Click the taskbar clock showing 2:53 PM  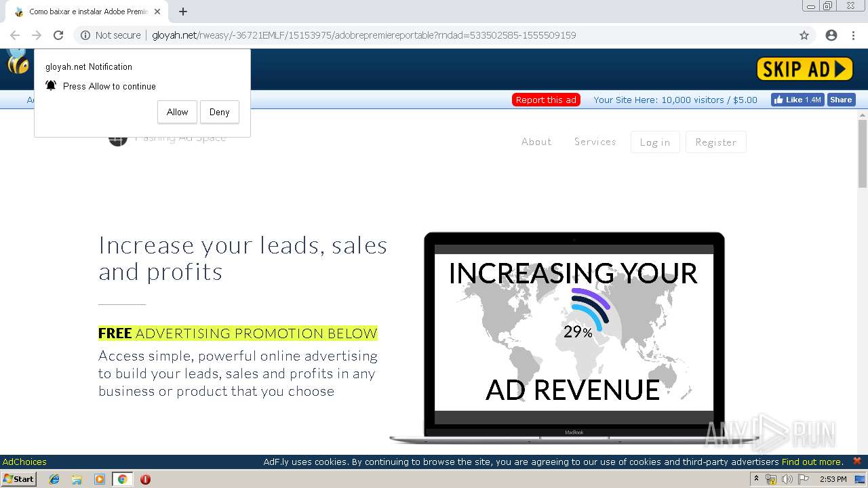click(833, 479)
